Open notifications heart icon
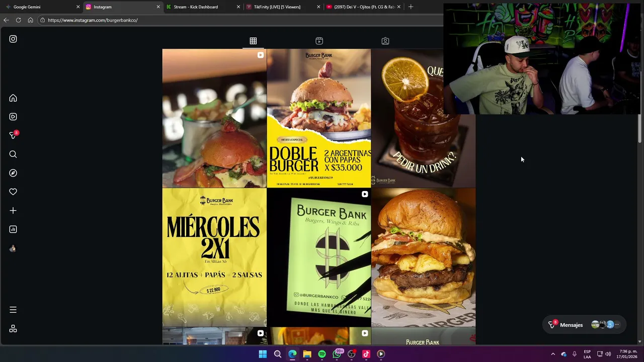The image size is (644, 362). [x=13, y=192]
